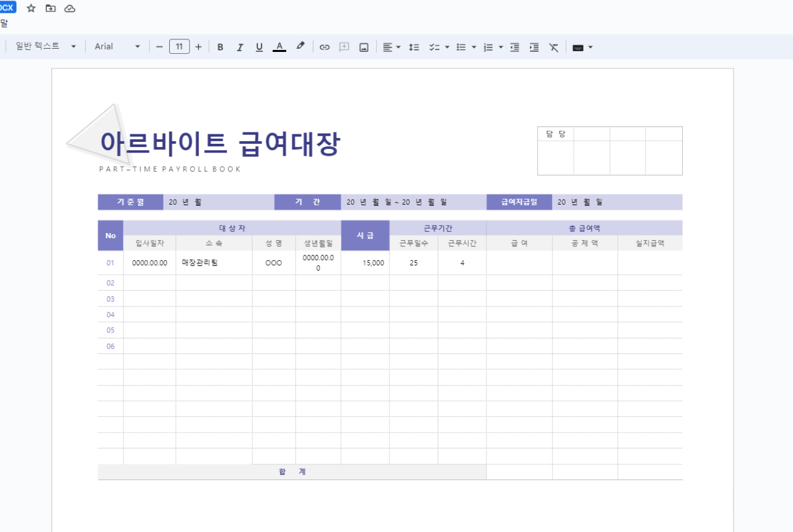Click the add comment icon
The image size is (793, 532).
[x=344, y=47]
